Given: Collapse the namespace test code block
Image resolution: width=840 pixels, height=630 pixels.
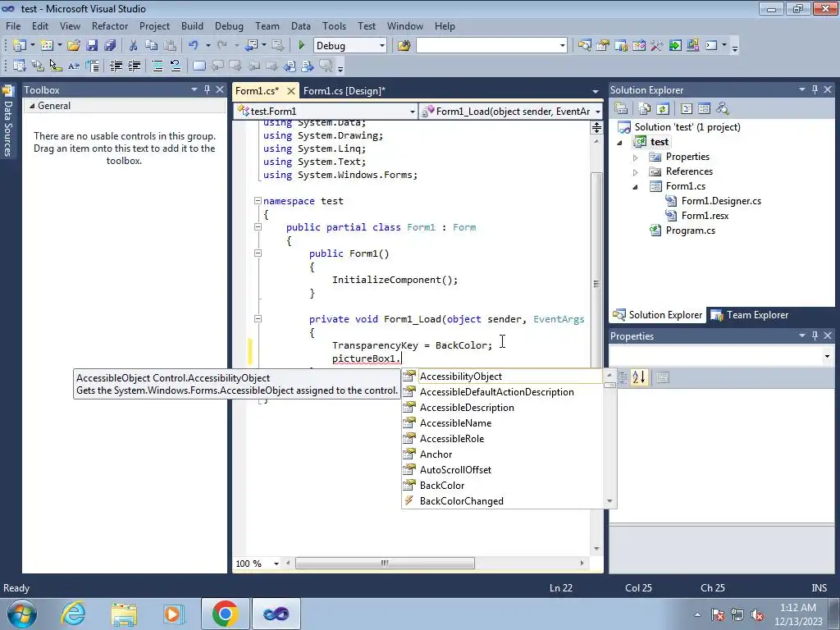Looking at the screenshot, I should pos(258,201).
